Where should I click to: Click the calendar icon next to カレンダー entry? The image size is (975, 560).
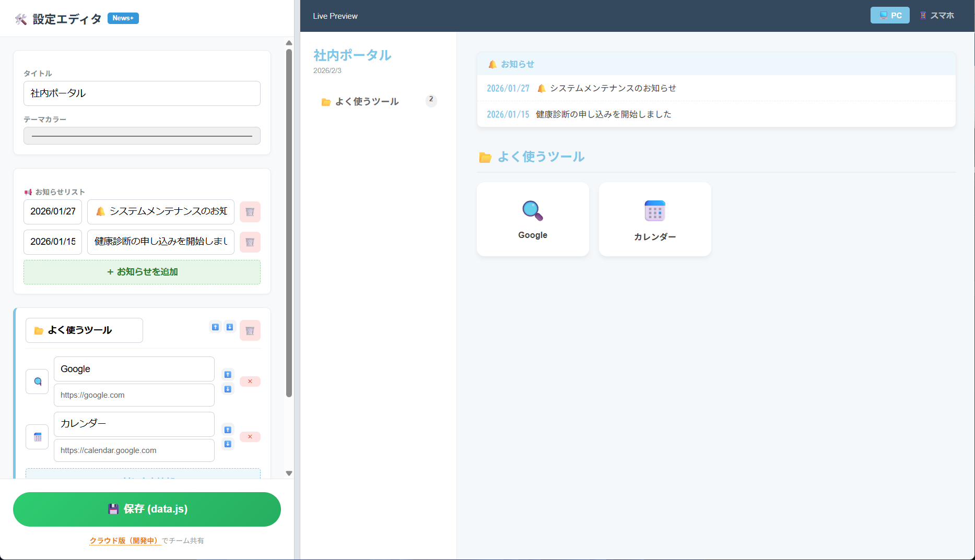[37, 436]
